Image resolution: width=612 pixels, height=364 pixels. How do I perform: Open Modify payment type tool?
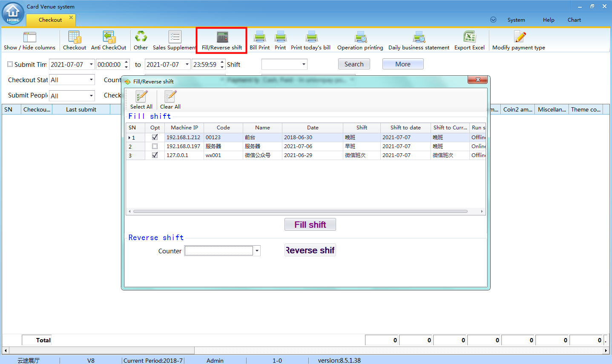point(519,41)
